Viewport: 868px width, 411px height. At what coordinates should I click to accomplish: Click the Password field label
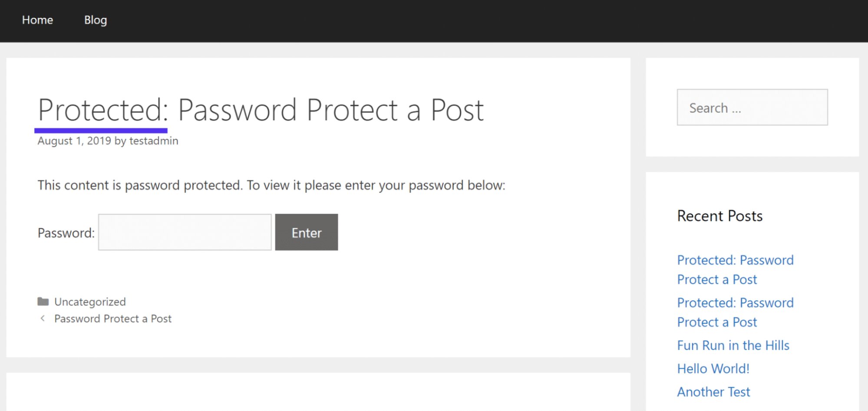[66, 233]
